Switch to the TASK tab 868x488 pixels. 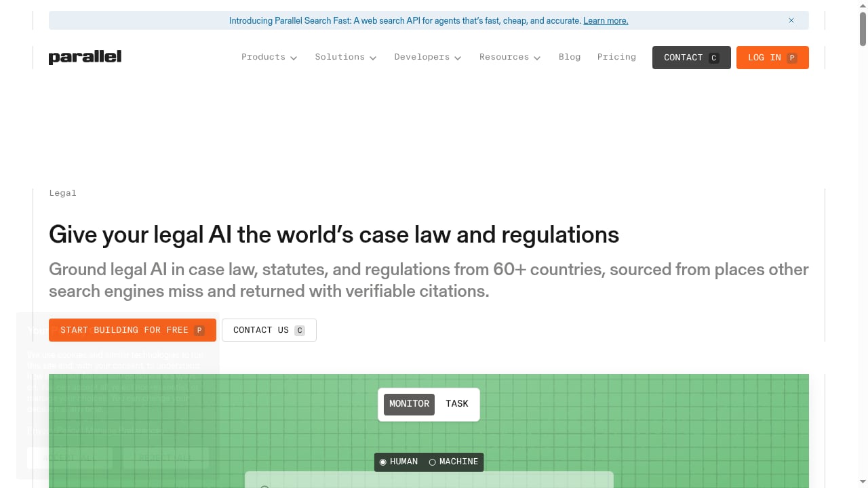pyautogui.click(x=457, y=404)
